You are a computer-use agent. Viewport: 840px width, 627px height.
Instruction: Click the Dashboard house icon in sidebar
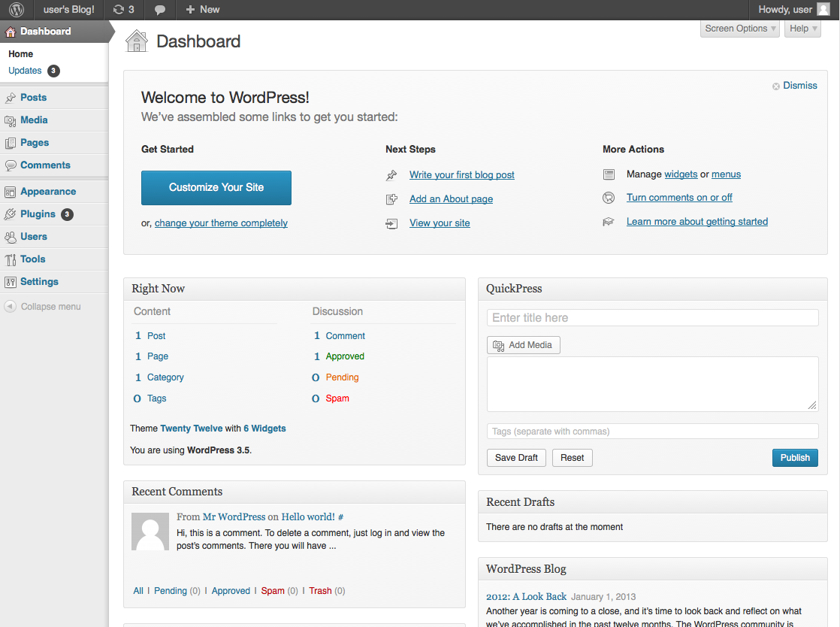click(11, 32)
